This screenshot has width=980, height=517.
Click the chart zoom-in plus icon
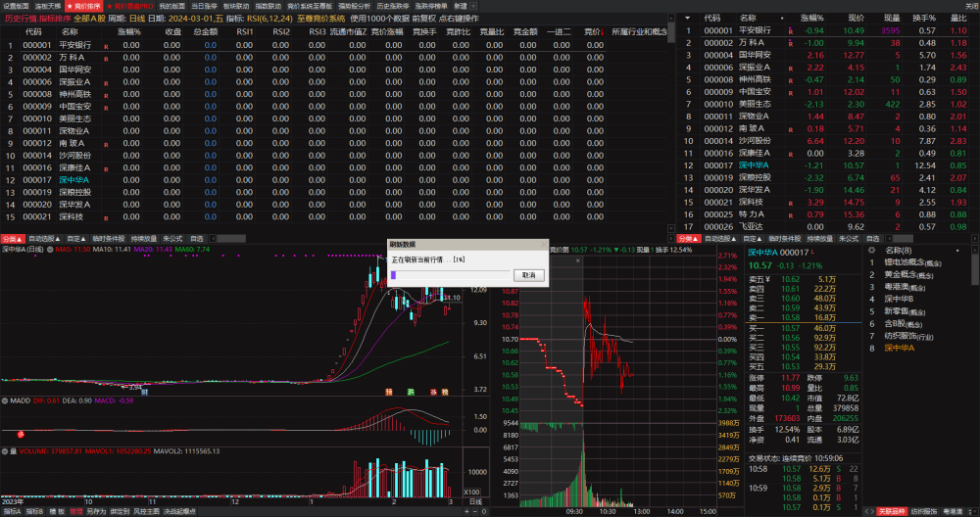click(465, 511)
